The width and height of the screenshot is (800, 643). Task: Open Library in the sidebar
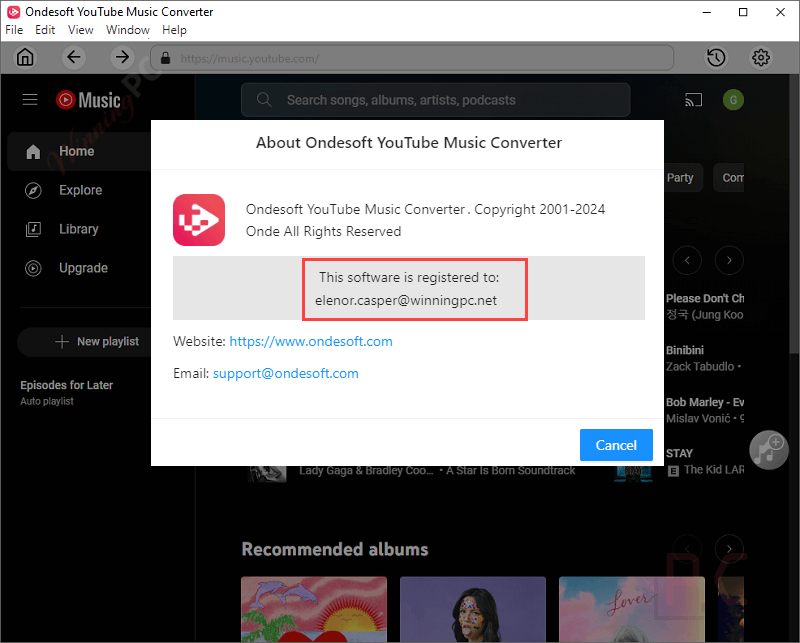click(x=79, y=229)
